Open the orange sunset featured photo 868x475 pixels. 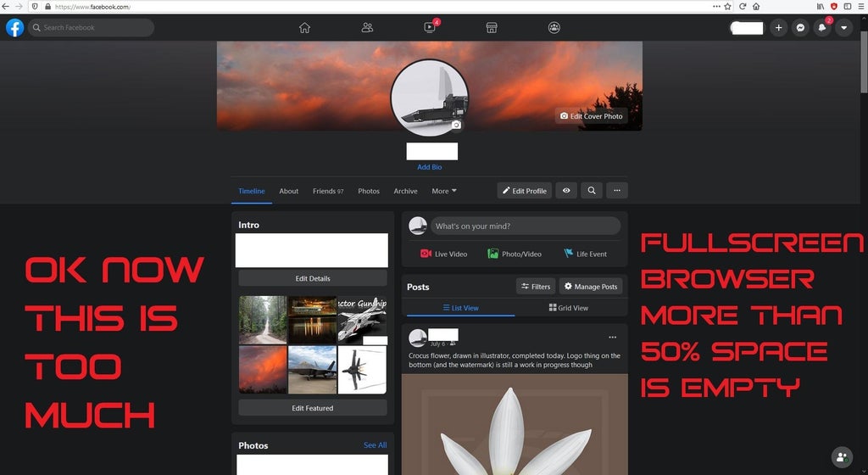tap(263, 370)
